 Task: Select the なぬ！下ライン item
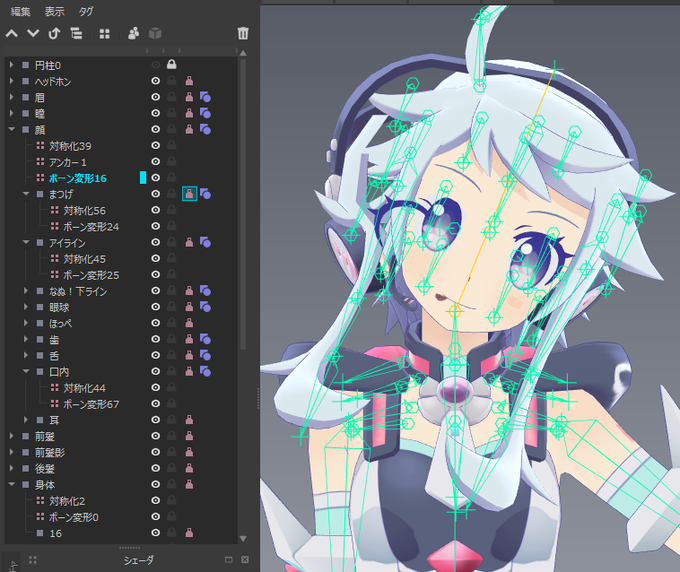click(78, 291)
